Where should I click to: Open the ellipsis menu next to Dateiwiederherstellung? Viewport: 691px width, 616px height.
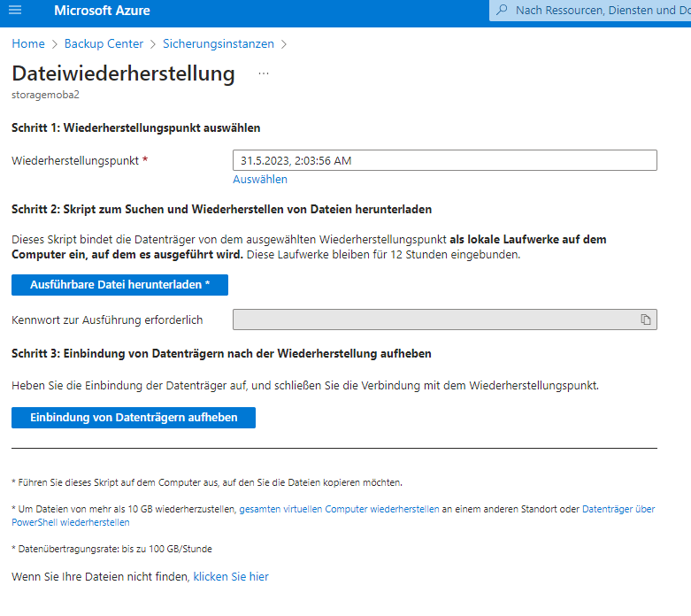[264, 73]
